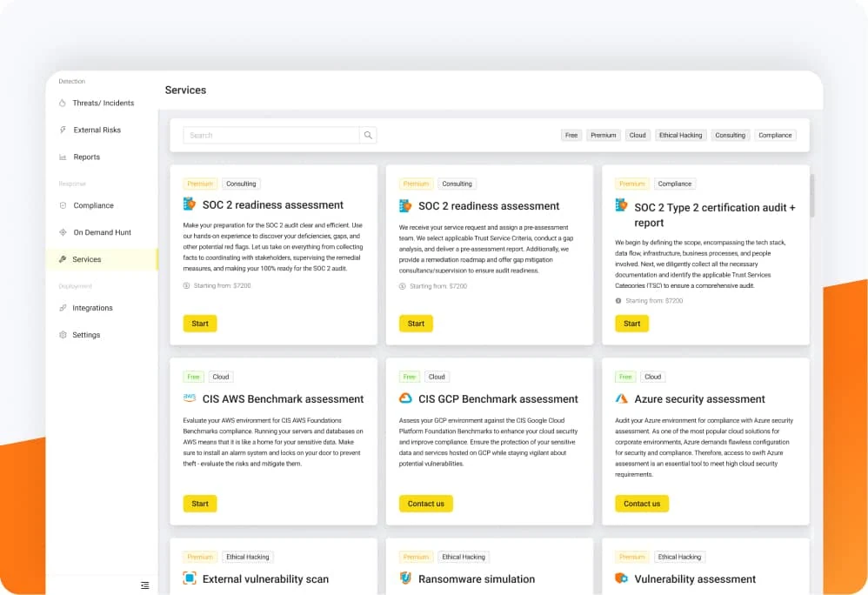Click Premium tag on External vulnerability scan card
The height and width of the screenshot is (595, 868).
click(x=200, y=557)
